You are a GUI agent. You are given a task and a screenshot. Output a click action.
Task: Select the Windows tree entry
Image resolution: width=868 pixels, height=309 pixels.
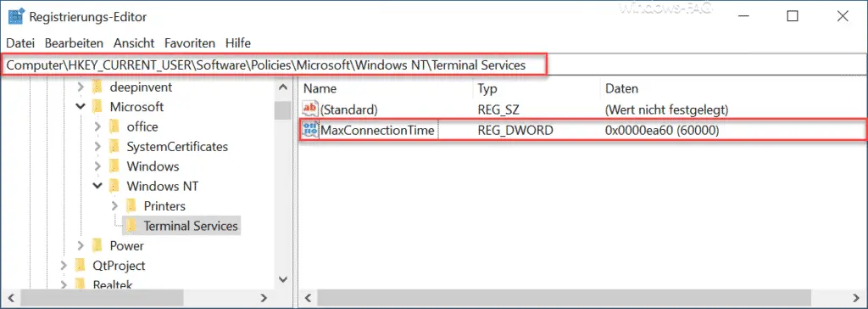click(x=153, y=166)
